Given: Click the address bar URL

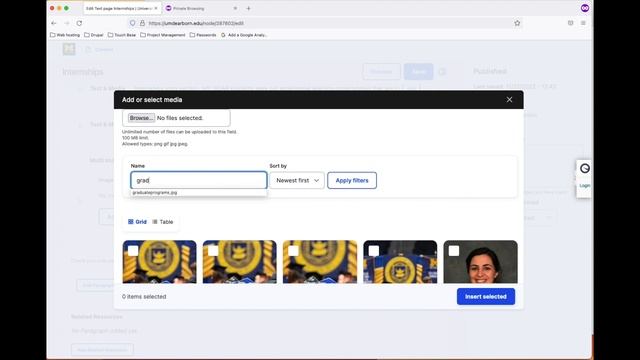Looking at the screenshot, I should click(x=196, y=23).
